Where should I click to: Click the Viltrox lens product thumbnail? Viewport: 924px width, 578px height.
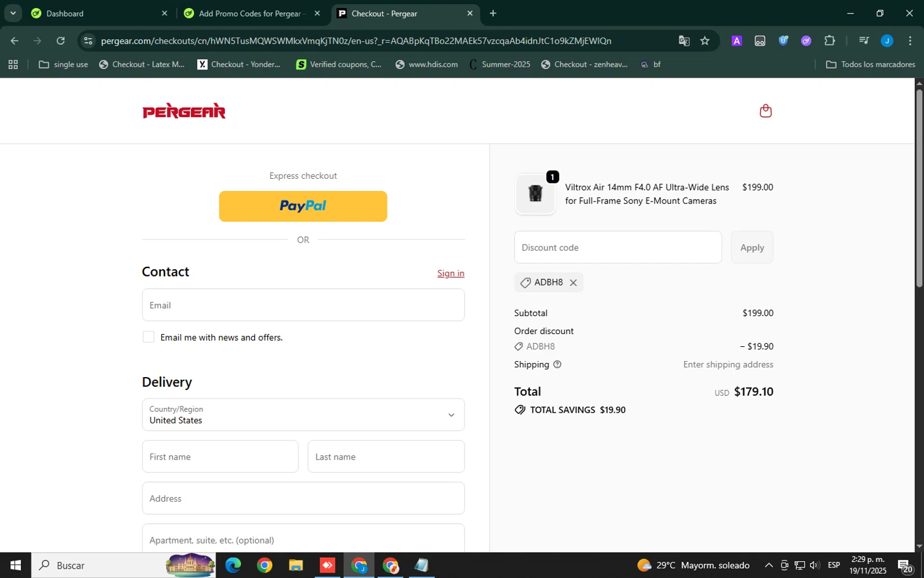535,194
